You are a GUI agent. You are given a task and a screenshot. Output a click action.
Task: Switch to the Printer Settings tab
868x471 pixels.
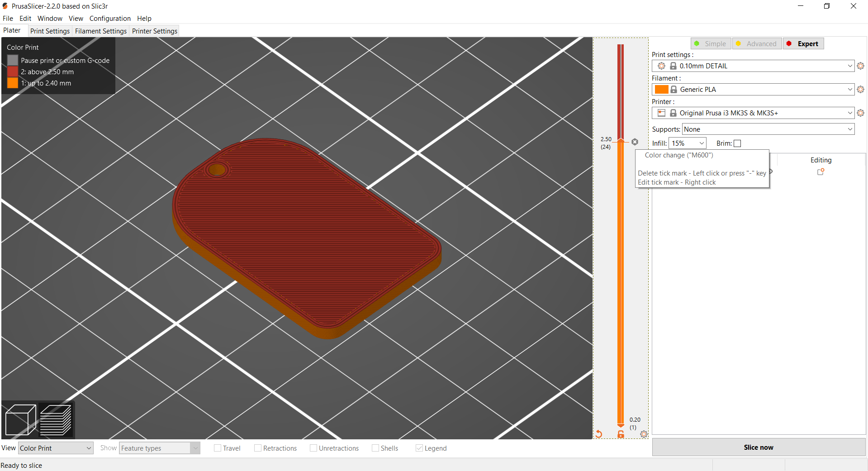155,31
